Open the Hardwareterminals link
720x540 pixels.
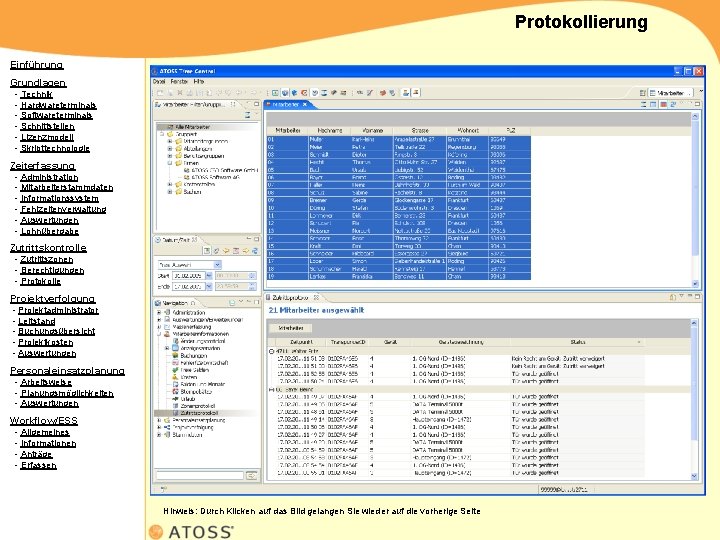coord(58,105)
